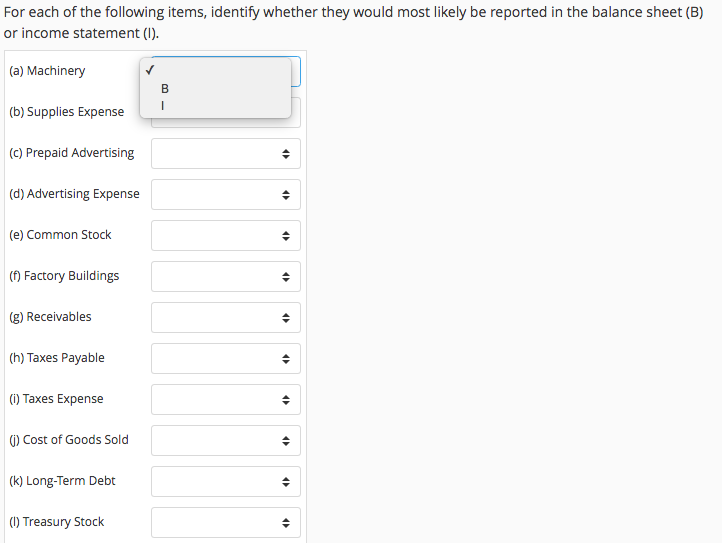Open the Common Stock dropdown
This screenshot has width=722, height=543.
coord(225,235)
